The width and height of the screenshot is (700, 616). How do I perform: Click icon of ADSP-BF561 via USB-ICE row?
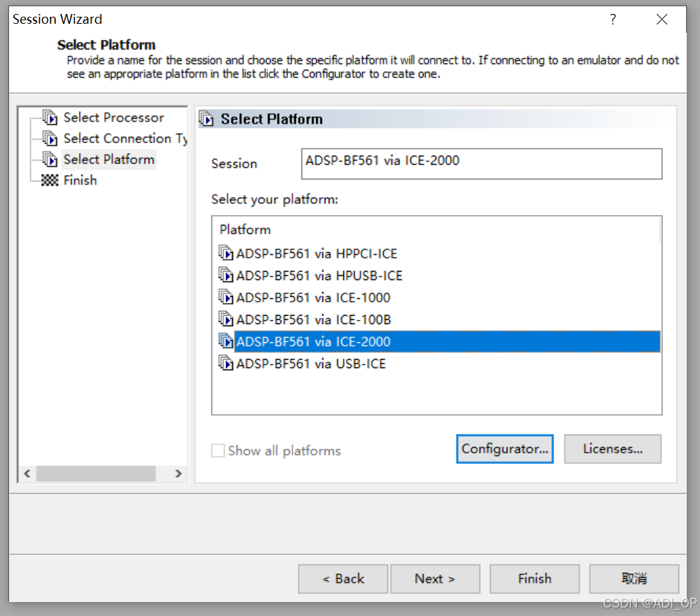pyautogui.click(x=226, y=362)
